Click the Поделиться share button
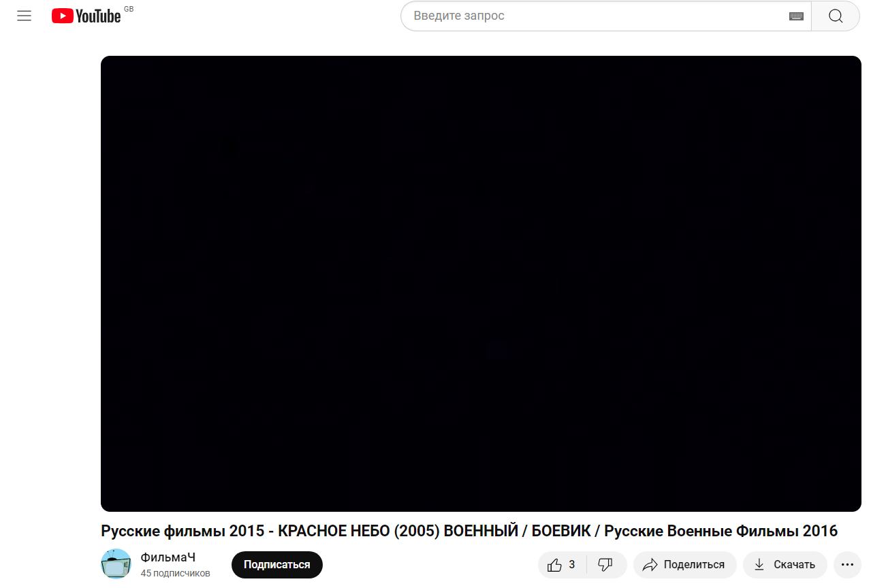This screenshot has width=871, height=588. [x=684, y=565]
